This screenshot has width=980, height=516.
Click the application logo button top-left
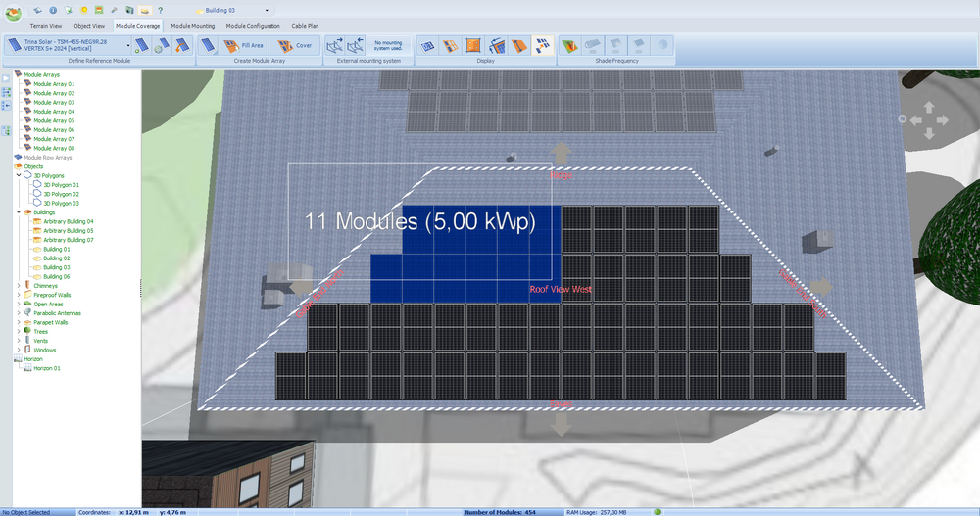[14, 13]
